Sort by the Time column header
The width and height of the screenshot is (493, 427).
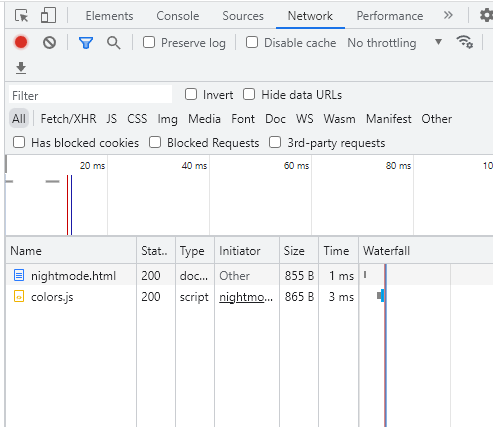point(338,251)
